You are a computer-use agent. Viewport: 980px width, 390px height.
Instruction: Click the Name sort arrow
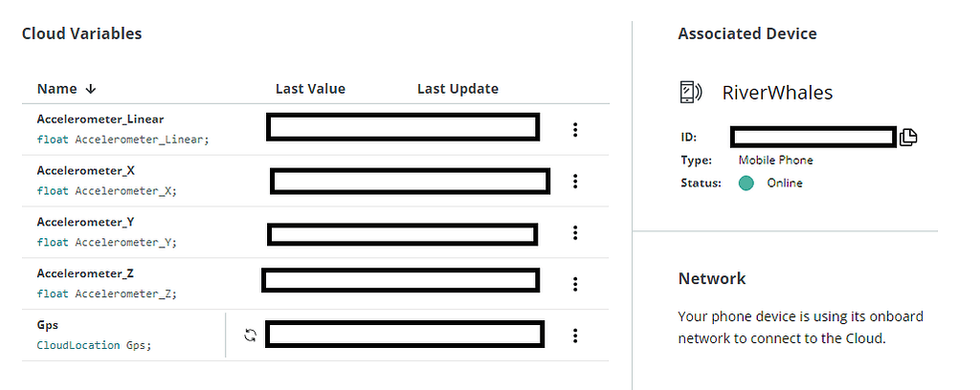pos(91,89)
